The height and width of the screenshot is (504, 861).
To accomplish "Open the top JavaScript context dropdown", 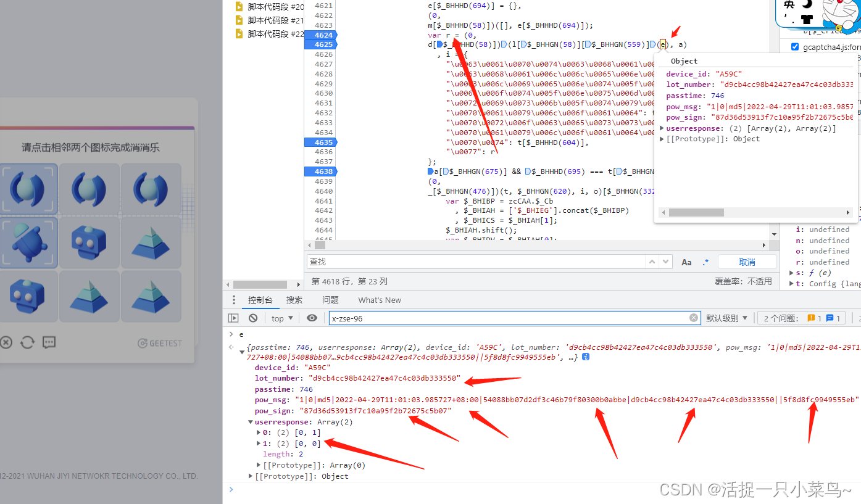I will [282, 318].
